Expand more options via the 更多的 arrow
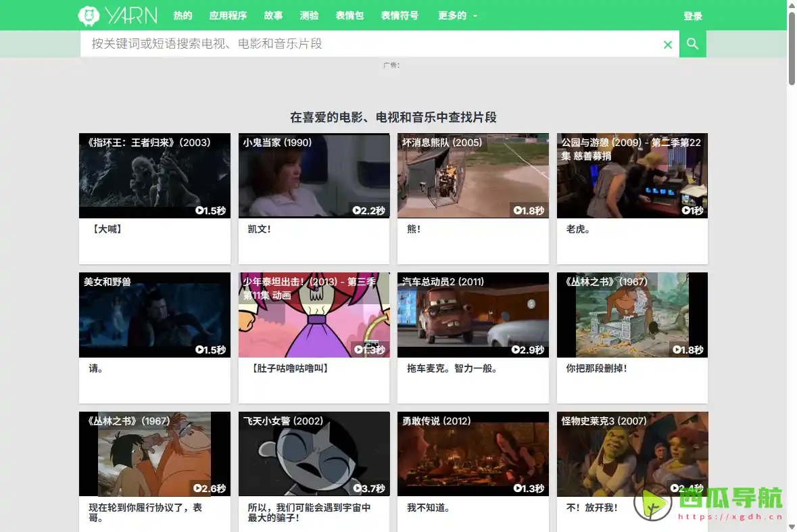Viewport: 797px width, 532px height. (475, 16)
